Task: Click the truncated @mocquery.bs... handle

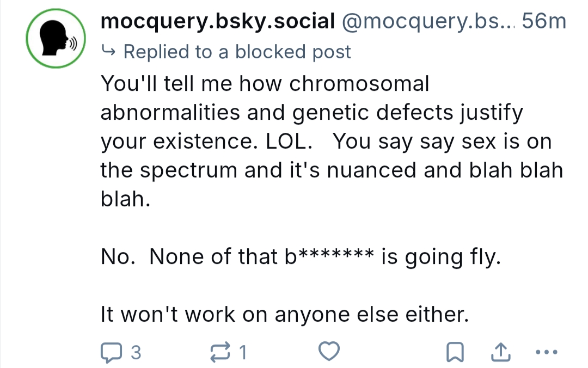Action: point(427,22)
